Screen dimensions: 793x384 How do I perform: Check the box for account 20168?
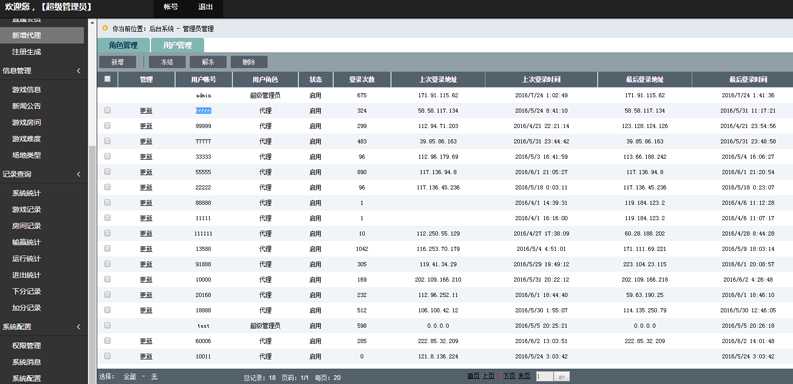pos(107,294)
